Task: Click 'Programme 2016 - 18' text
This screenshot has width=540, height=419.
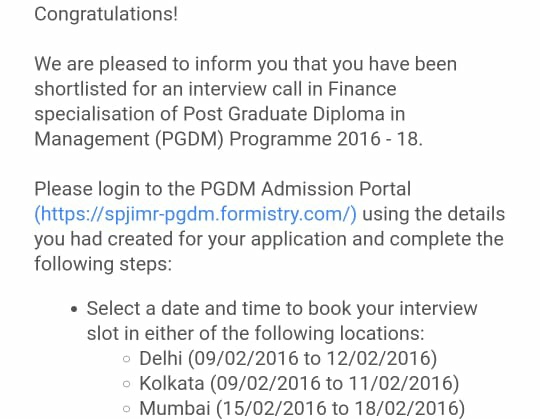Action: tap(326, 139)
